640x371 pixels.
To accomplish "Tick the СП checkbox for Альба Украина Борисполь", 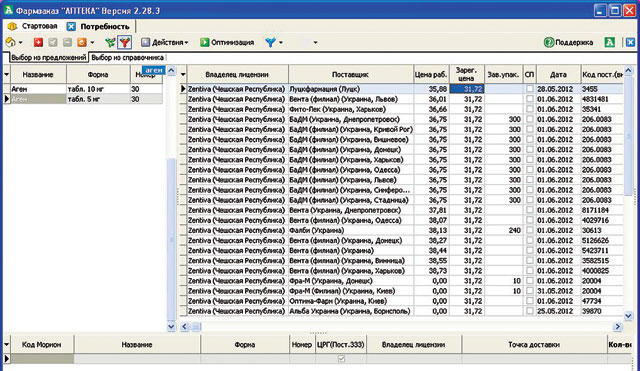I will (529, 311).
